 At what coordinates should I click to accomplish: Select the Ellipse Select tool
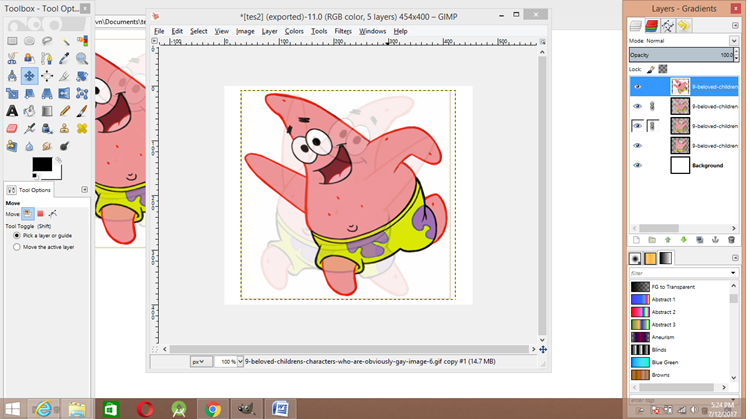[29, 41]
